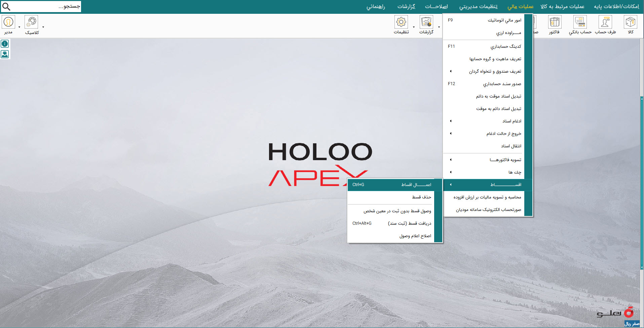Open the عملیات مرتبط به کالا menu
The image size is (644, 328).
562,6
